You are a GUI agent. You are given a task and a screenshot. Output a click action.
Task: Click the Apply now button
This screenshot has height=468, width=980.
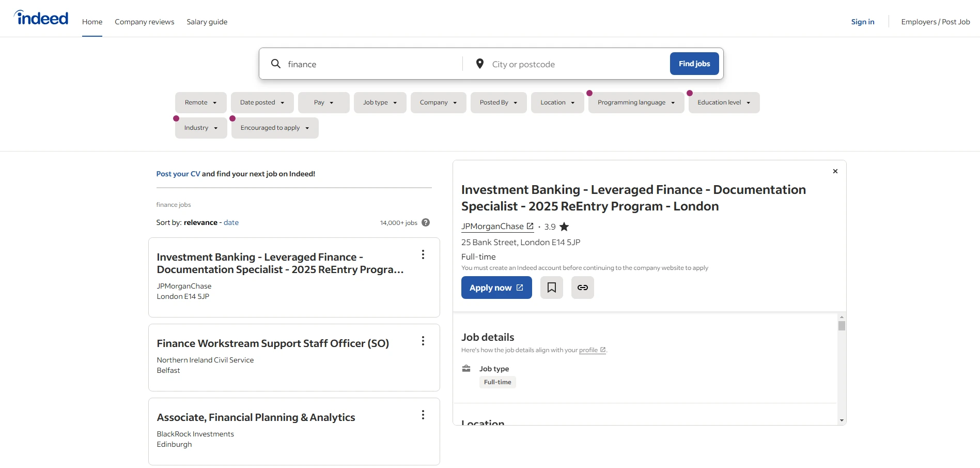[496, 287]
